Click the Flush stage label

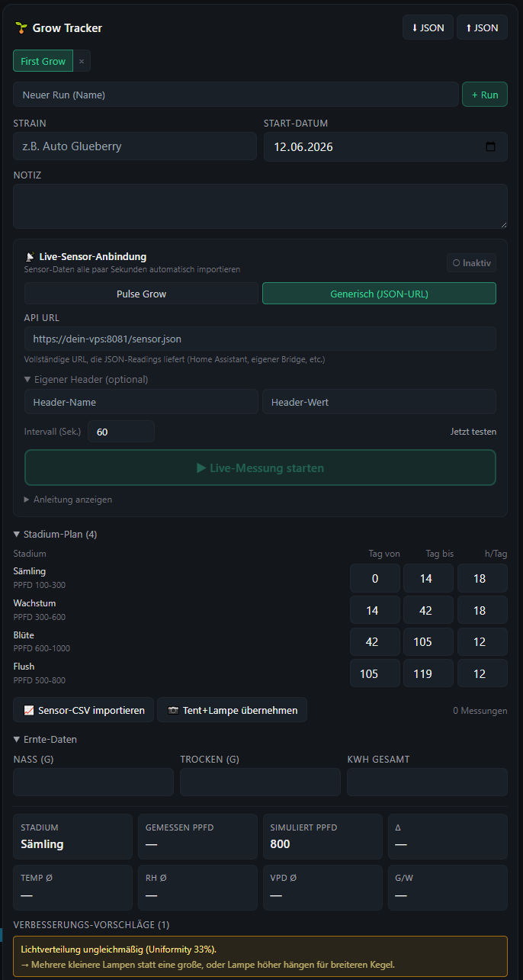[x=24, y=667]
